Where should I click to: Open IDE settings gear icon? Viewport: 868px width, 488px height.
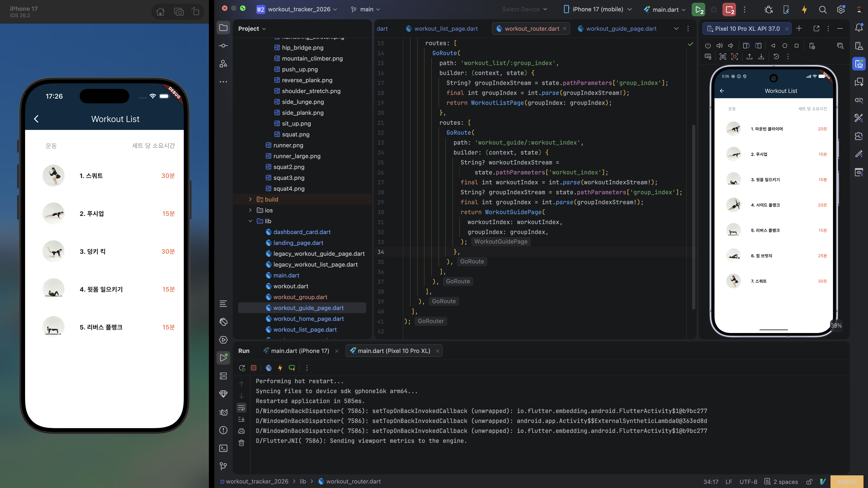point(840,9)
